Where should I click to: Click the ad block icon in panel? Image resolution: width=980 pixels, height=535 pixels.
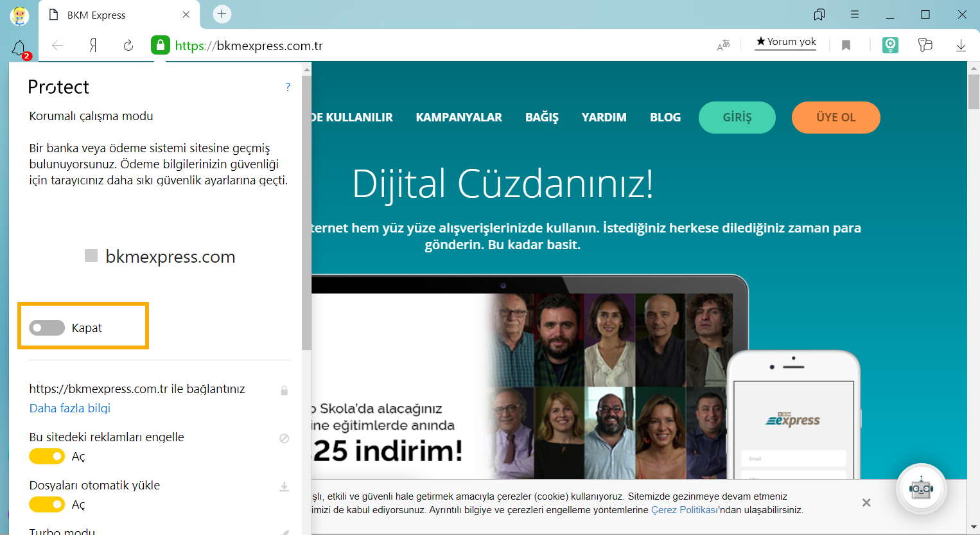[x=284, y=438]
